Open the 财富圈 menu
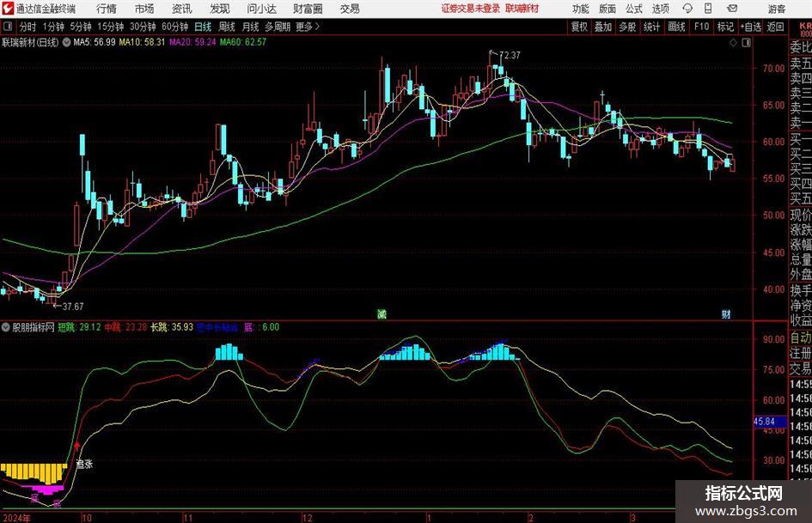The image size is (812, 523). [308, 9]
